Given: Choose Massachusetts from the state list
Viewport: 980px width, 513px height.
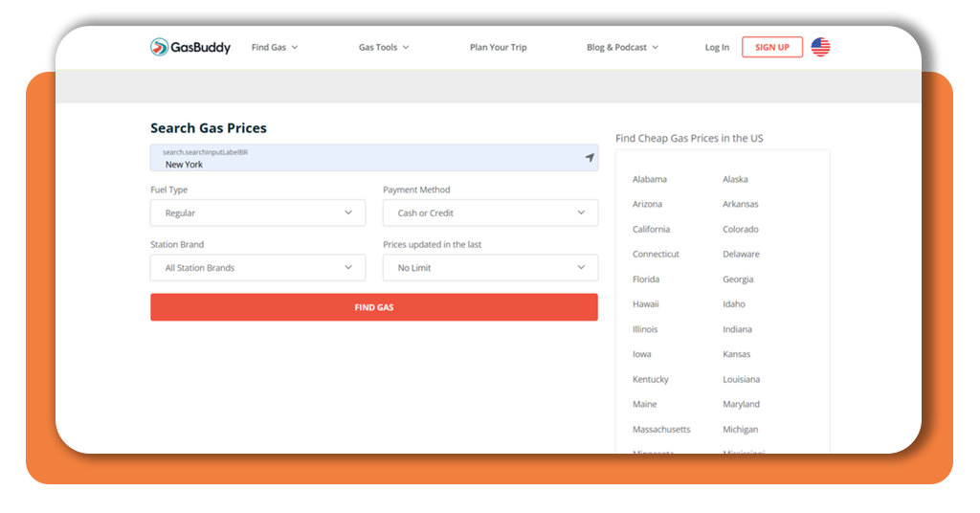Looking at the screenshot, I should pyautogui.click(x=661, y=430).
